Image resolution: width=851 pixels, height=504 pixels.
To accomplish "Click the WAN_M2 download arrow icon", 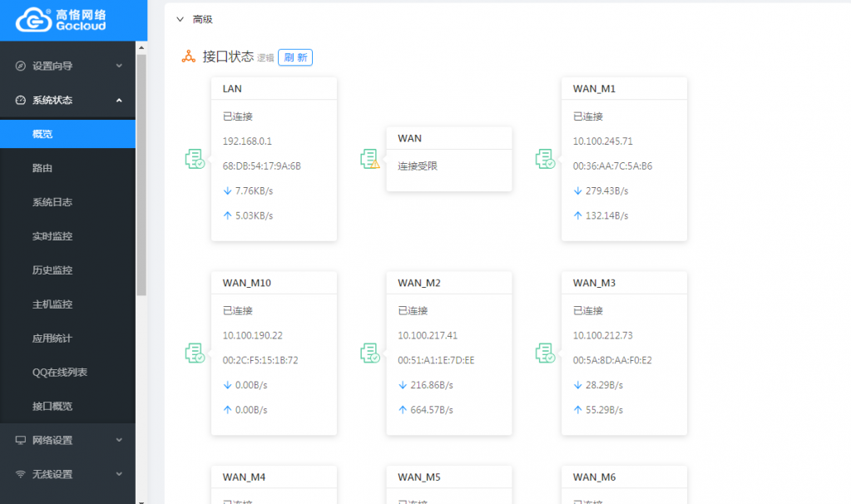I will tap(403, 385).
